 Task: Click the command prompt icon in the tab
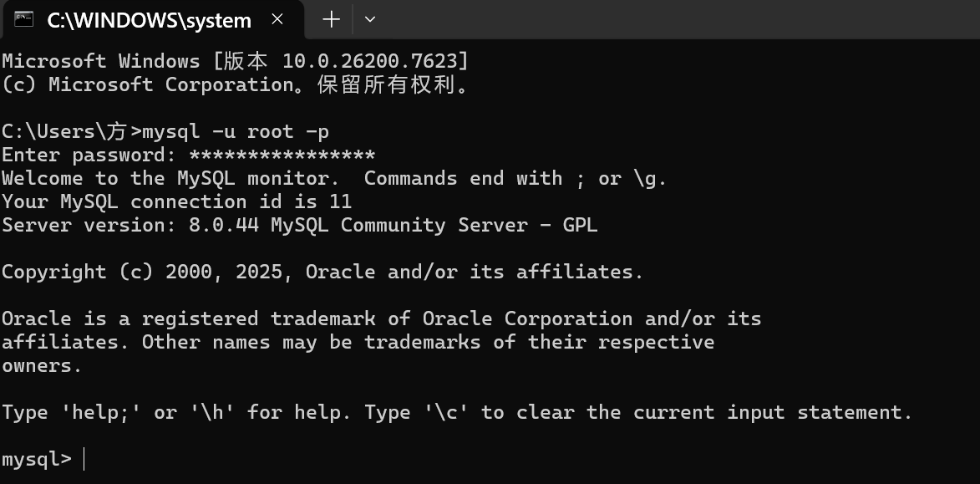[23, 18]
